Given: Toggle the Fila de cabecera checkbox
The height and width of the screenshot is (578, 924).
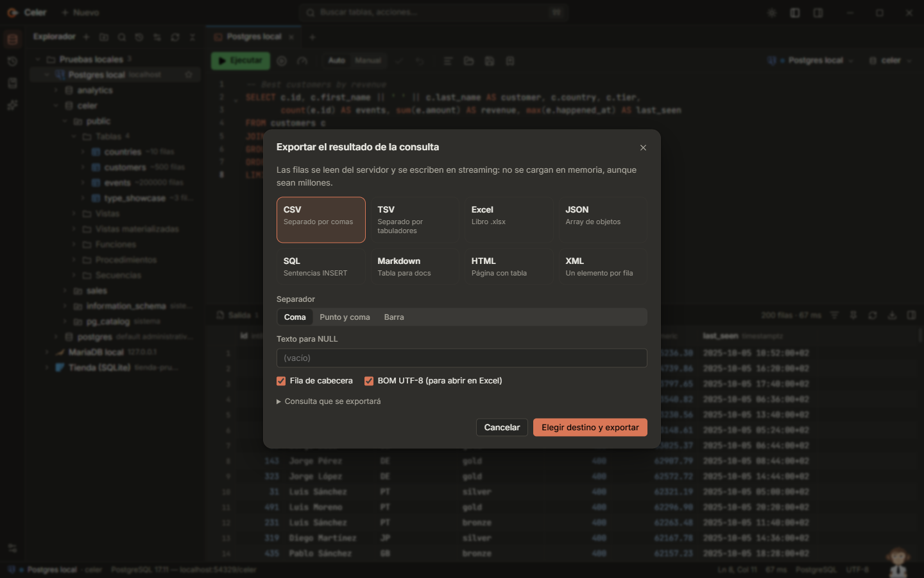Looking at the screenshot, I should tap(281, 381).
